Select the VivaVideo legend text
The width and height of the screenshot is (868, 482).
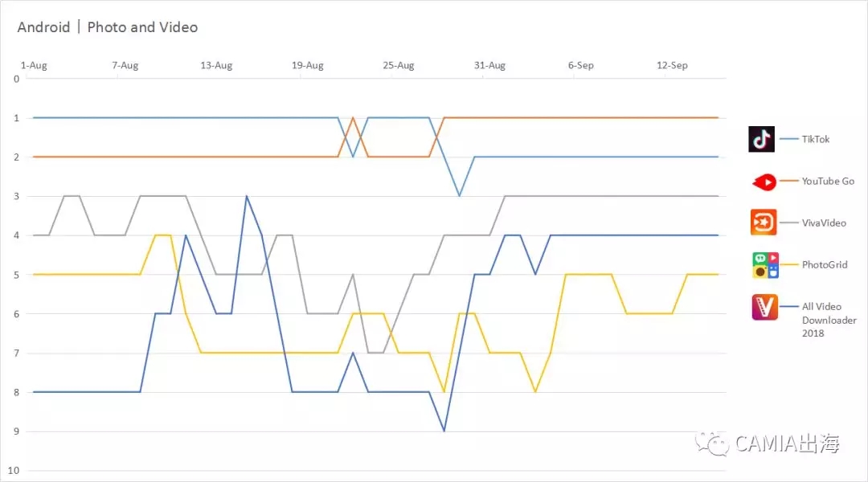(824, 223)
